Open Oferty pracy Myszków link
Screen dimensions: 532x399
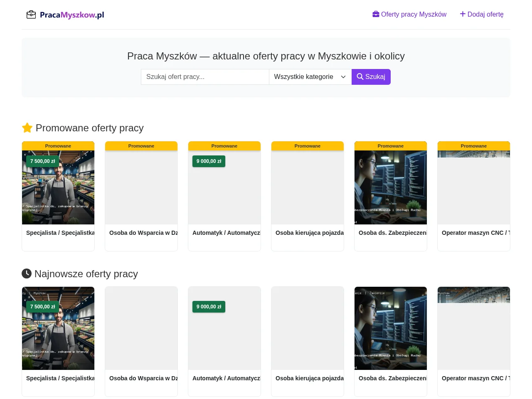coord(409,14)
